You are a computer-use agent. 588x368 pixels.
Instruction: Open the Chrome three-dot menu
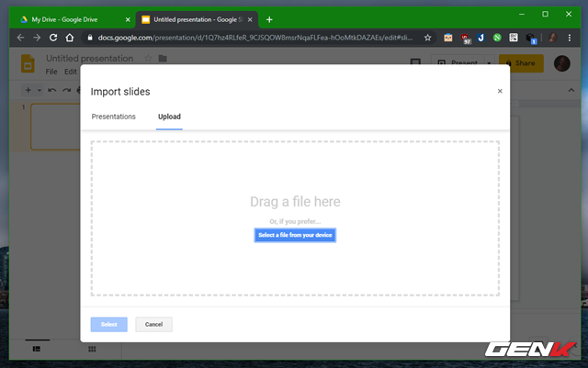pos(570,38)
